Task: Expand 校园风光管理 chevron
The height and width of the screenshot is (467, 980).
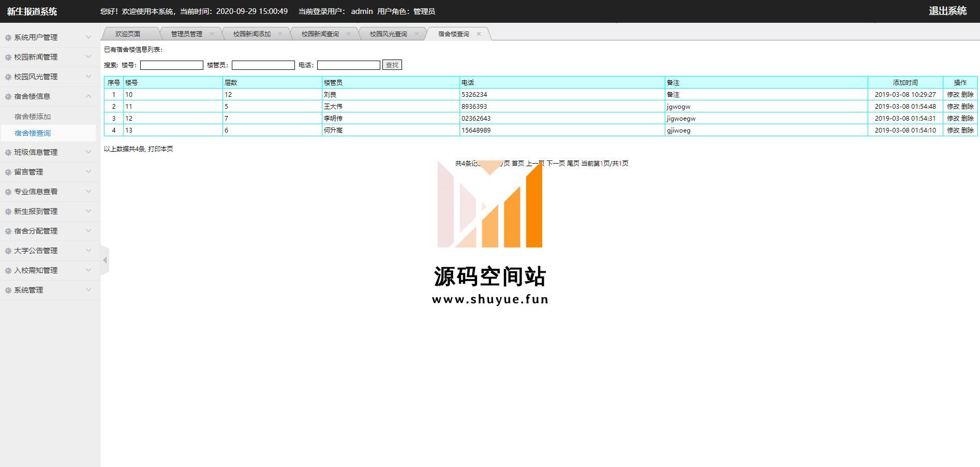Action: [x=88, y=76]
